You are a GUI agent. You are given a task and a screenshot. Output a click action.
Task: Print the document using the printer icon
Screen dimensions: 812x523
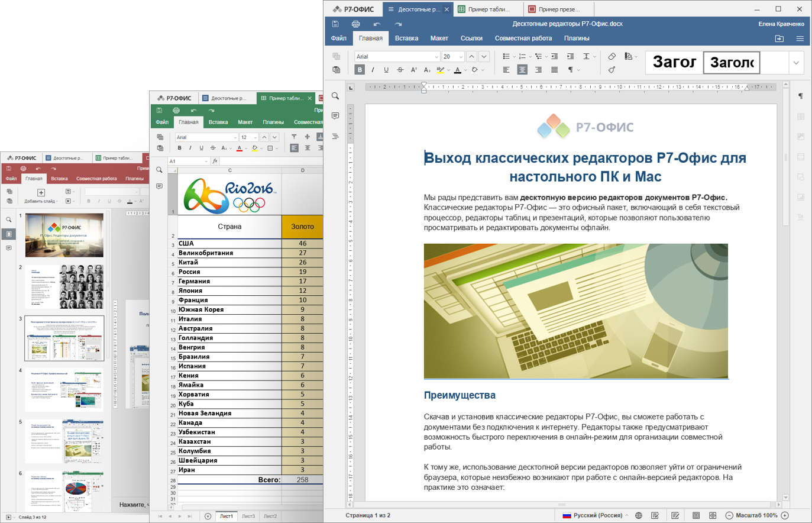355,24
